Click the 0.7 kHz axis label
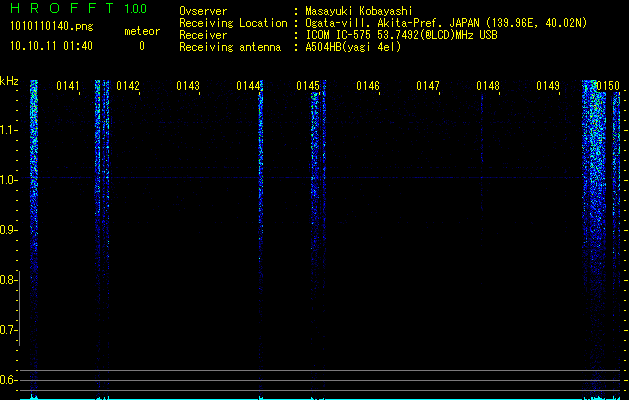The image size is (629, 400). click(x=8, y=330)
